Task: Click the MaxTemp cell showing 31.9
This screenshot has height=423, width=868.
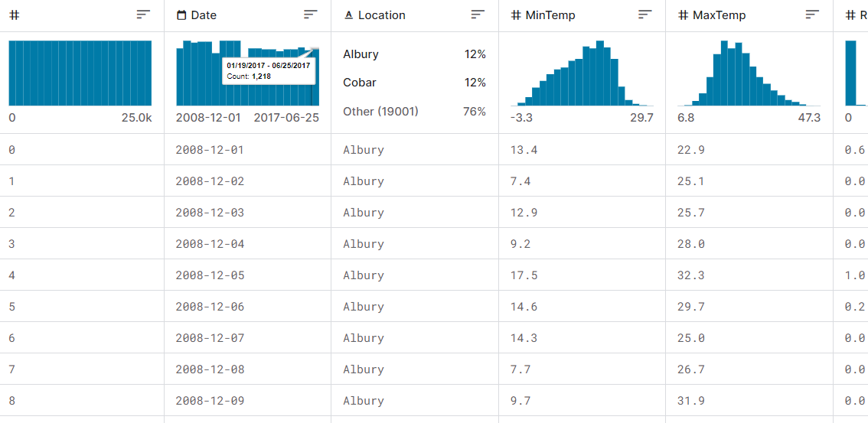Action: point(691,401)
